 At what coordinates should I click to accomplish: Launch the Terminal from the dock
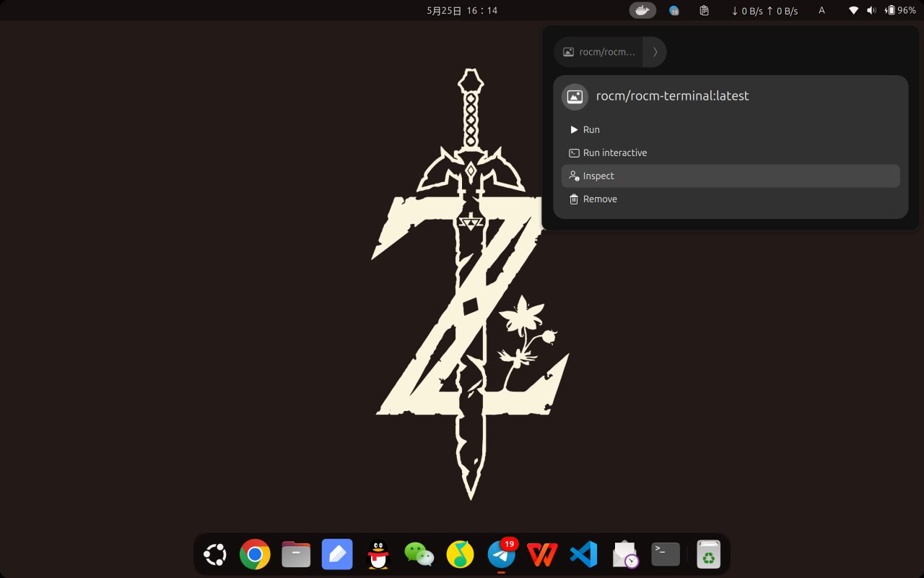666,555
